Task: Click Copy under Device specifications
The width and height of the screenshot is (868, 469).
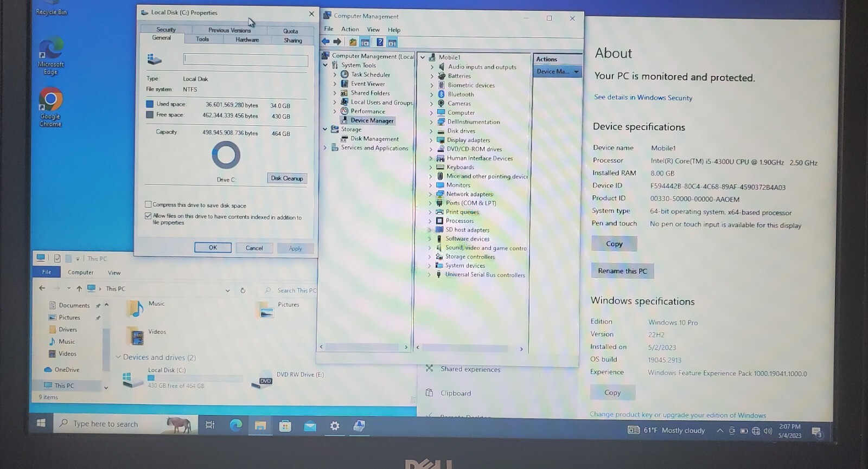Action: pyautogui.click(x=614, y=244)
